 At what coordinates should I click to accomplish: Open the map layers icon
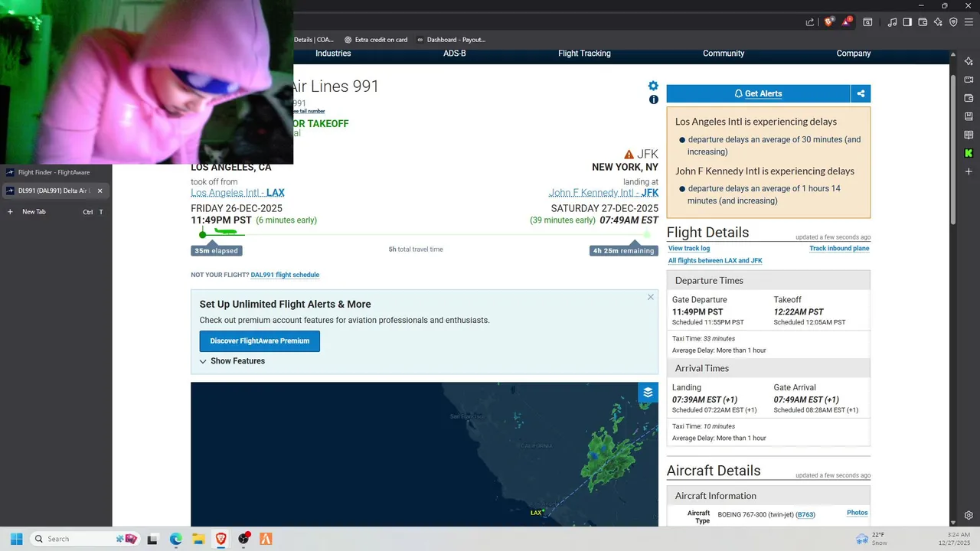click(648, 393)
